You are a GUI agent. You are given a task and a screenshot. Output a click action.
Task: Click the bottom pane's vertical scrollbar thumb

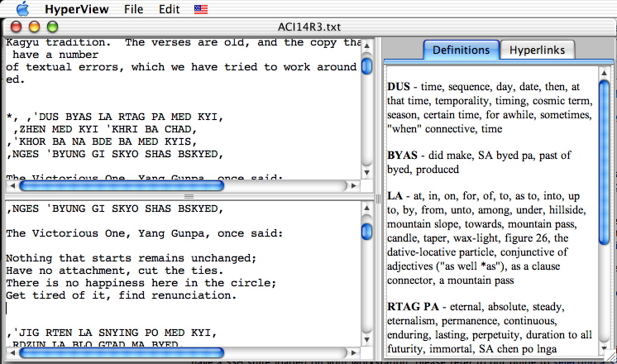(x=366, y=232)
